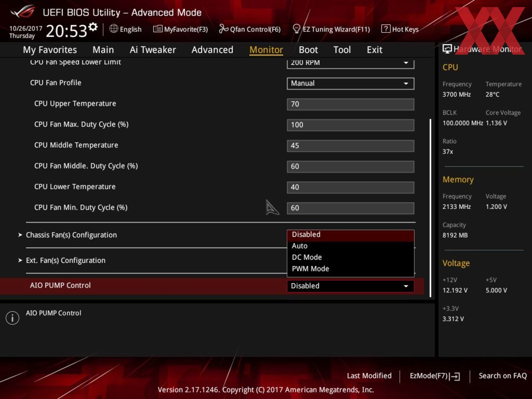Open the Boot tab

pyautogui.click(x=308, y=50)
